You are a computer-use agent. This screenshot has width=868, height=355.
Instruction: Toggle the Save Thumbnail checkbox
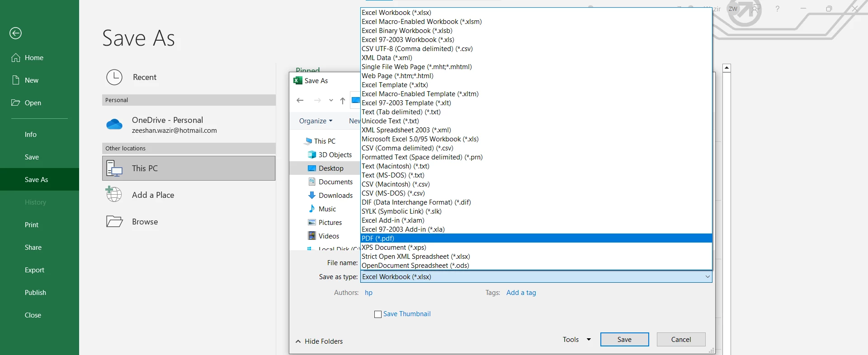378,314
